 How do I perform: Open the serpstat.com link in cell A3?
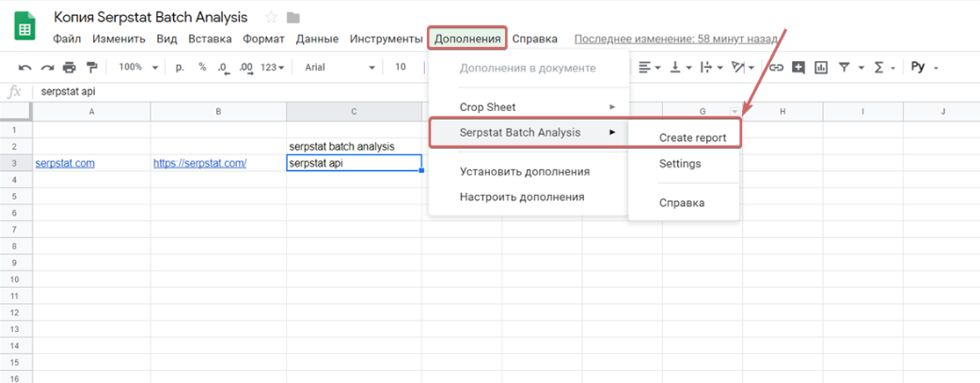(65, 163)
